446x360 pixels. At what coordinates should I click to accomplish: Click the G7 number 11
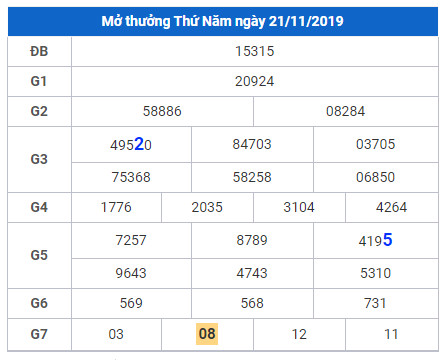[392, 334]
